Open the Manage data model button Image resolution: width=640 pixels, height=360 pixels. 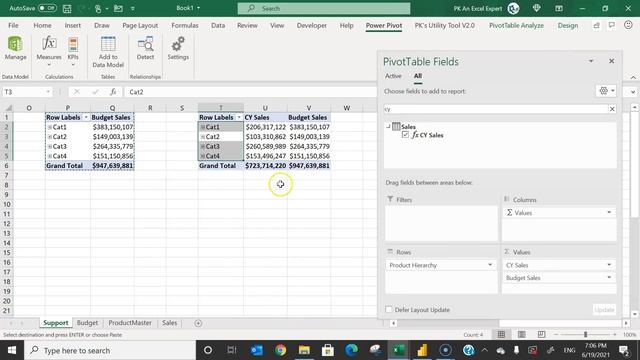(x=15, y=49)
